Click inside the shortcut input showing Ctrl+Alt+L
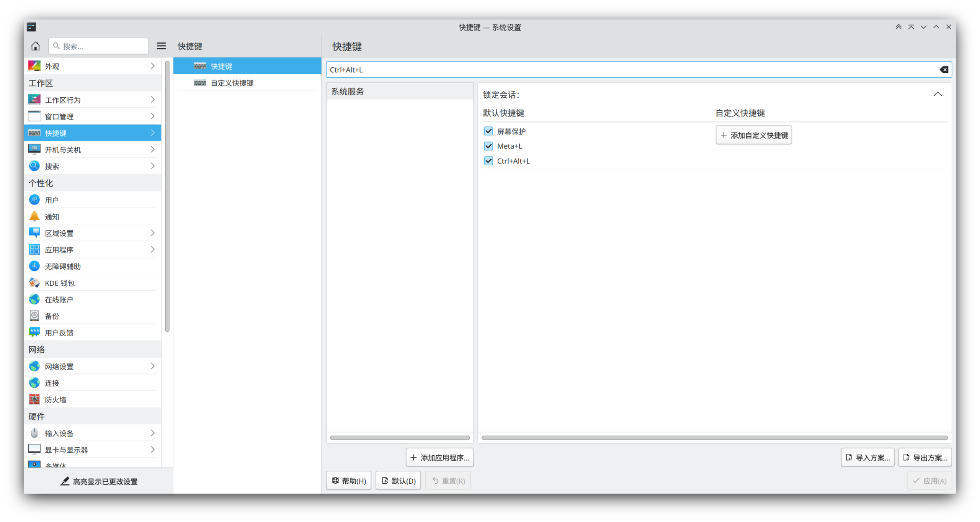980x522 pixels. [x=574, y=69]
